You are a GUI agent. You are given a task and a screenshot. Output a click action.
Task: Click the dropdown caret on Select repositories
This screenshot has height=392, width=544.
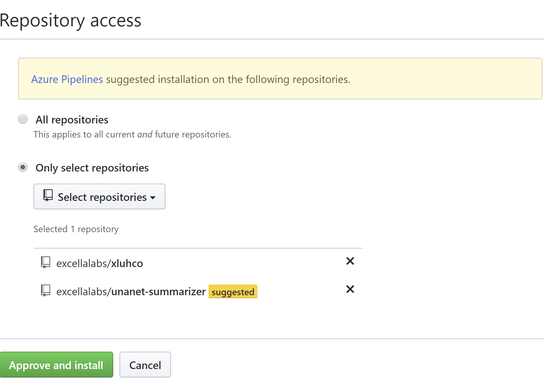[153, 198]
